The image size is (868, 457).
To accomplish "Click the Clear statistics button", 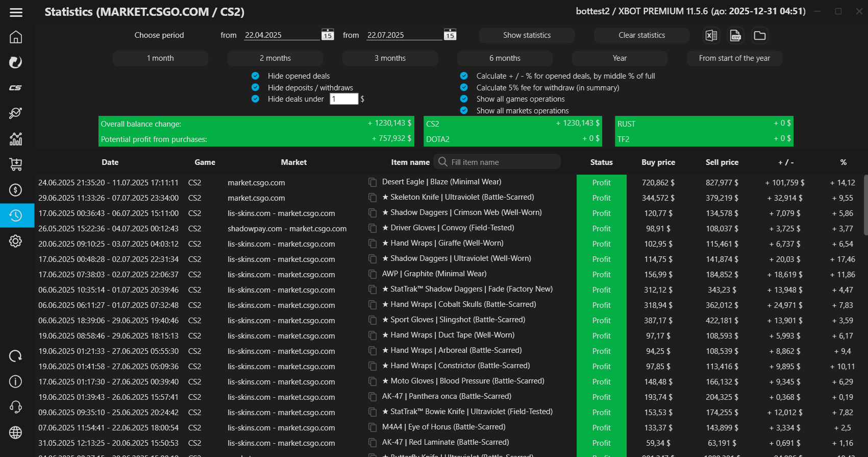I will (641, 35).
